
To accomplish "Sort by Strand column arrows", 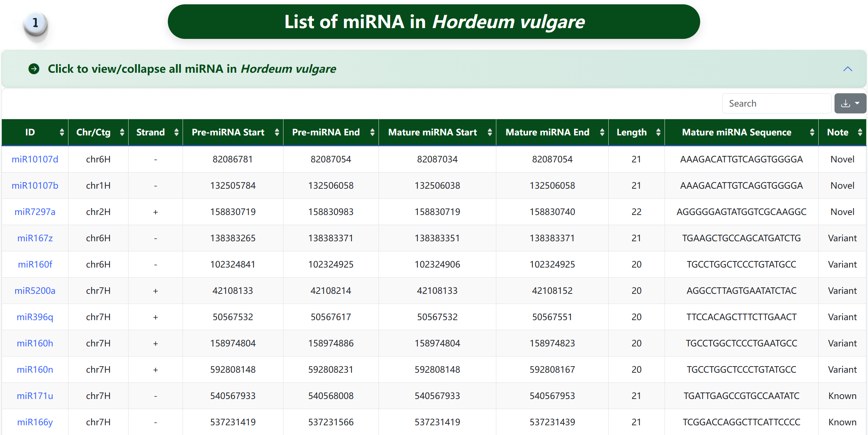I will tap(176, 132).
